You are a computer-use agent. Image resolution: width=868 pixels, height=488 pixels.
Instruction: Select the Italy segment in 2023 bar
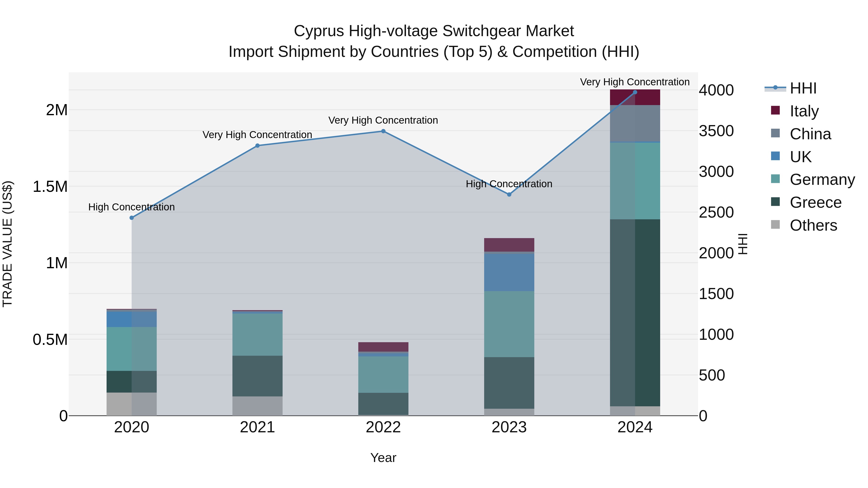tap(509, 245)
